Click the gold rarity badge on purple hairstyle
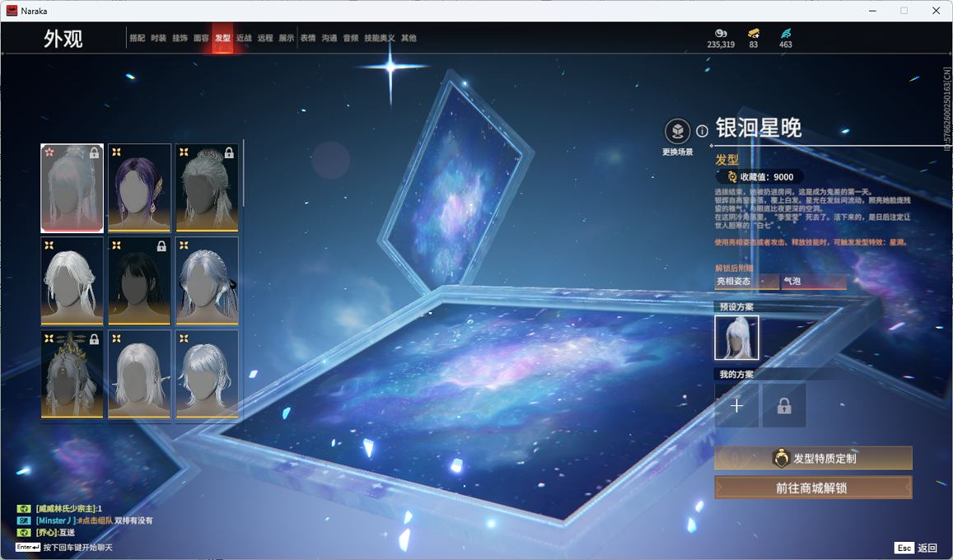This screenshot has width=953, height=560. coord(116,152)
